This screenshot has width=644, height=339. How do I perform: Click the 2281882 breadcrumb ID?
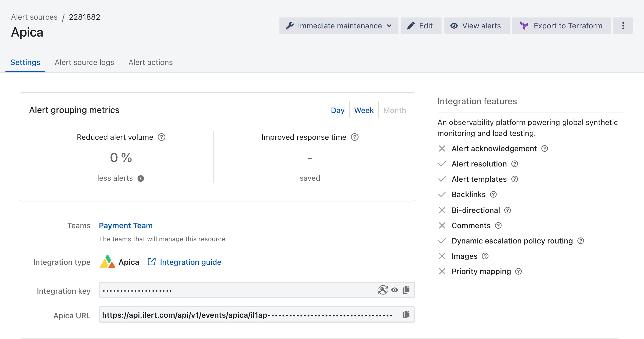85,17
